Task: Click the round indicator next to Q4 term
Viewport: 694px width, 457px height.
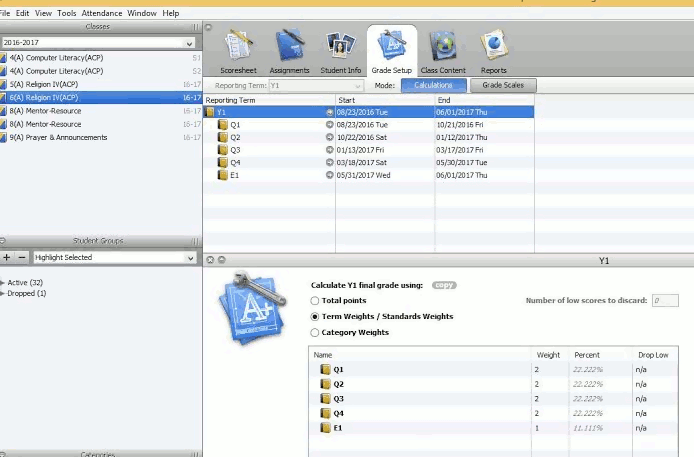Action: pyautogui.click(x=329, y=162)
